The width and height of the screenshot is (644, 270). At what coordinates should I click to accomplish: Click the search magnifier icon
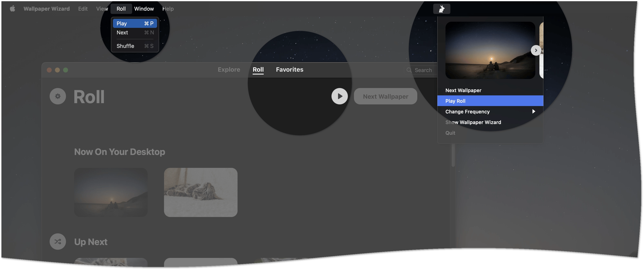coord(409,70)
